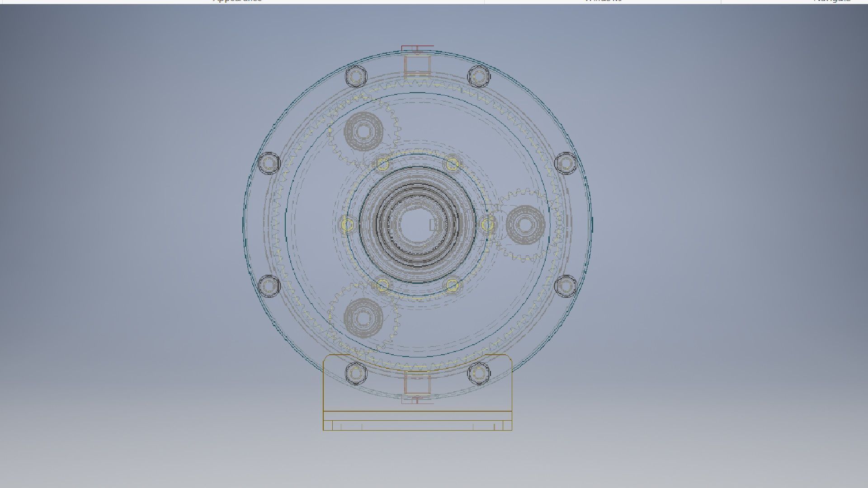Select the right-side planet gear hub
This screenshot has width=868, height=488.
(x=525, y=225)
